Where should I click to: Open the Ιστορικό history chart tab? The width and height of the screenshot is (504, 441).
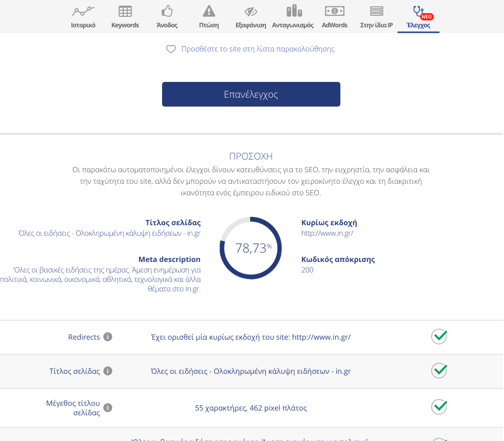(83, 16)
